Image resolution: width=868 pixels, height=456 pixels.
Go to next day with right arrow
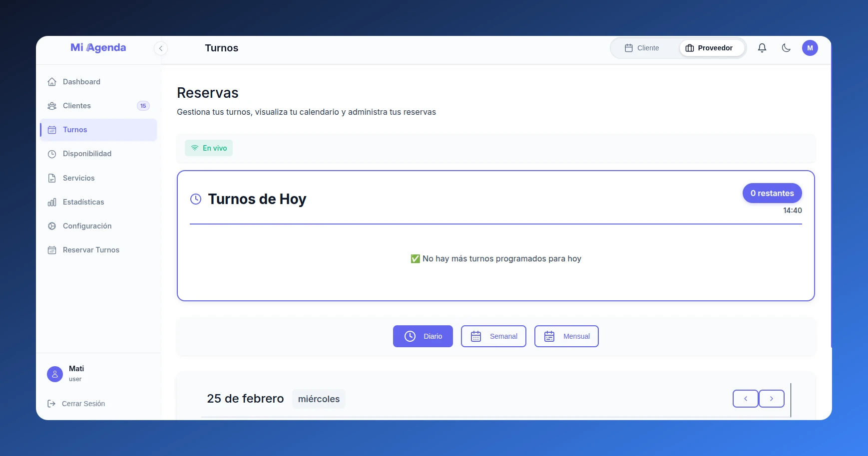coord(772,399)
